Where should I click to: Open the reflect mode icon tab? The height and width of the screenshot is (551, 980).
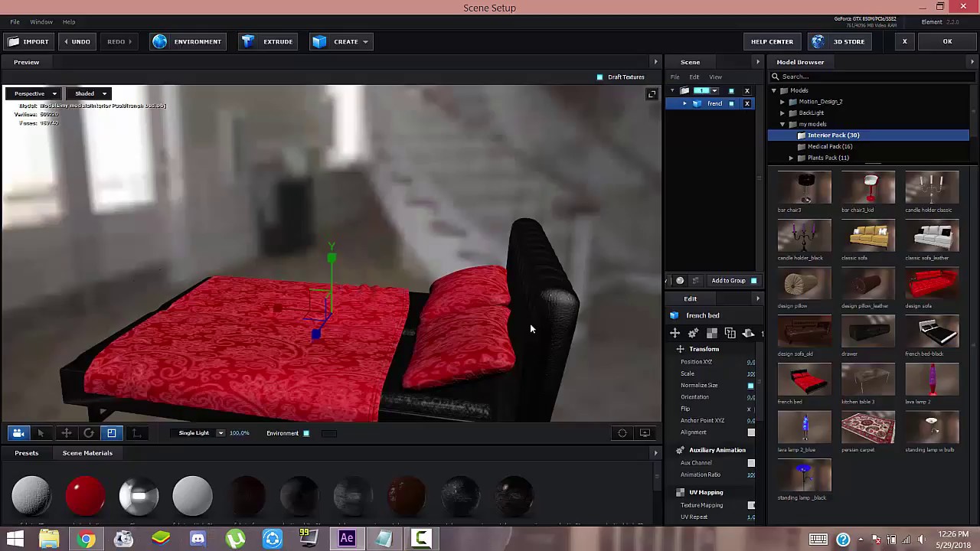coord(748,333)
